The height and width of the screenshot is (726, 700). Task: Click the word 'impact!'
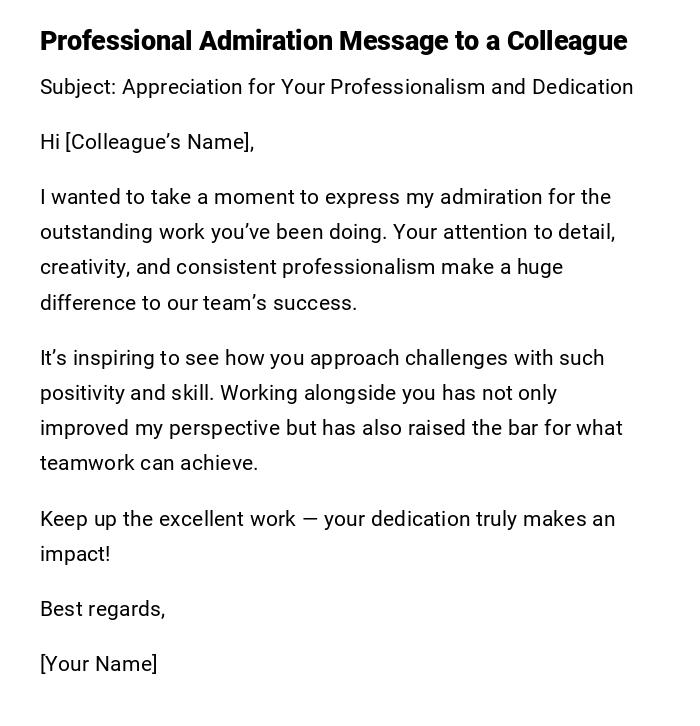75,554
